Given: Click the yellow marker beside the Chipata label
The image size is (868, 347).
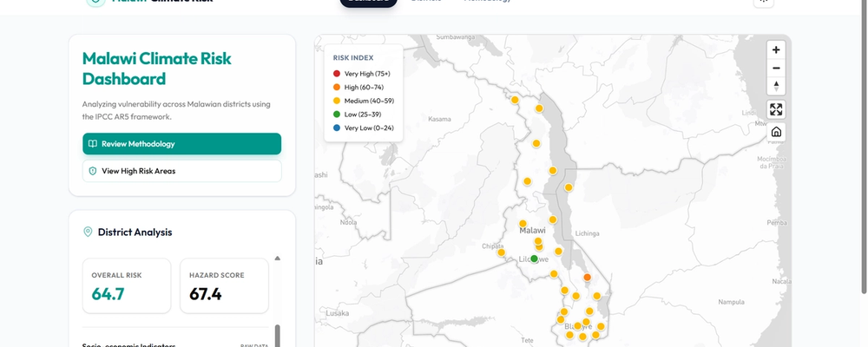Looking at the screenshot, I should (501, 252).
